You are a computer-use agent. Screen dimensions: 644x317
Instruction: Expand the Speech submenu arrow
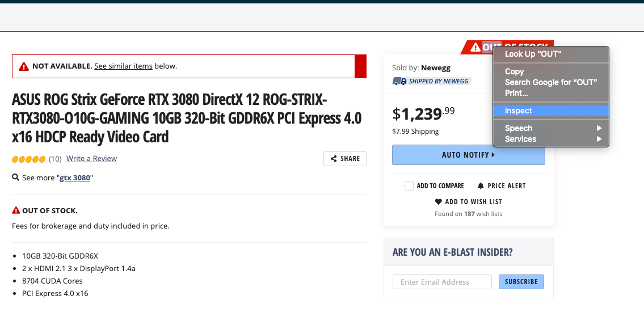click(599, 128)
